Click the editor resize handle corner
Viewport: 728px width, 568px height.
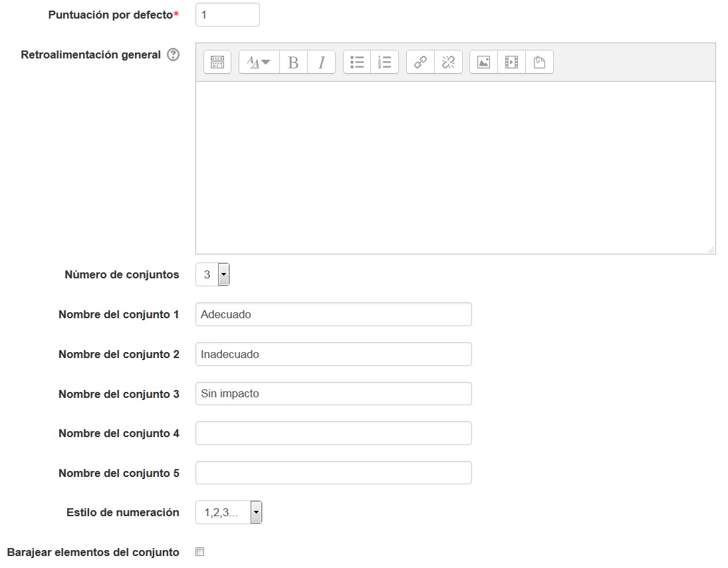click(711, 250)
